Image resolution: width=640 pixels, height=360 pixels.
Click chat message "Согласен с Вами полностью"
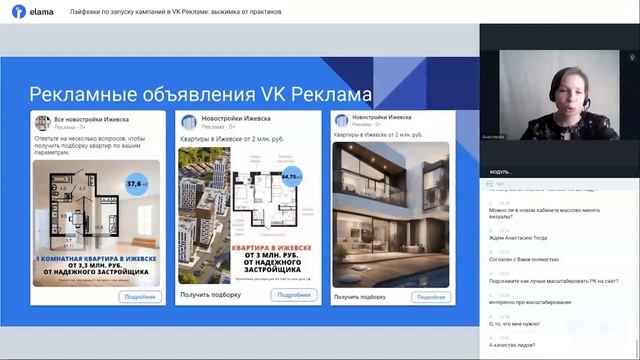pyautogui.click(x=524, y=260)
